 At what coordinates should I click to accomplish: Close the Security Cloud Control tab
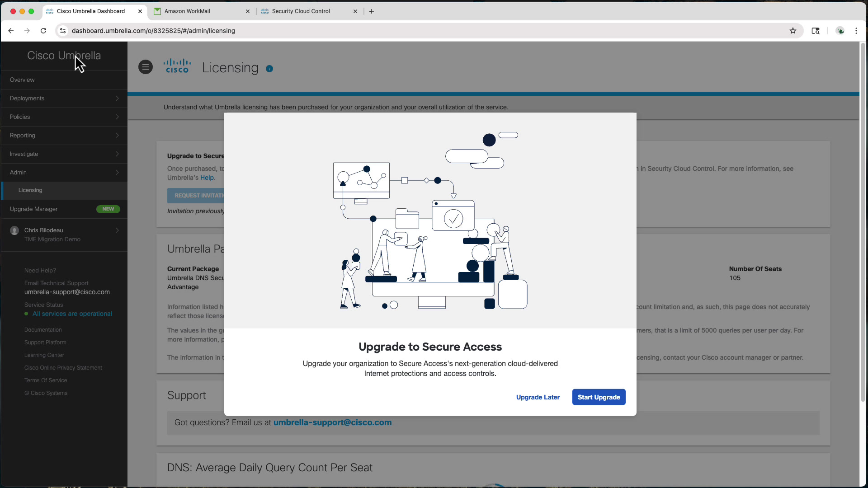[355, 11]
